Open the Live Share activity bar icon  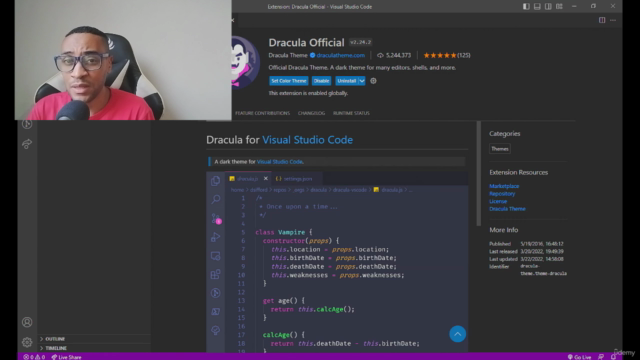27,144
